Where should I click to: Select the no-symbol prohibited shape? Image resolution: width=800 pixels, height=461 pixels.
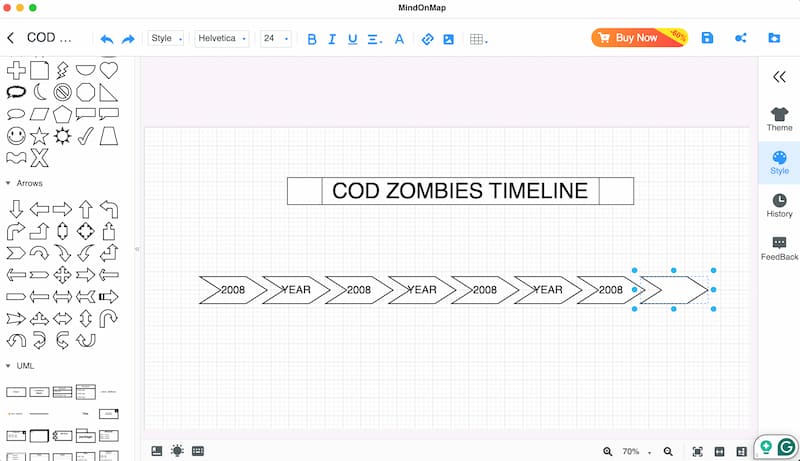pyautogui.click(x=62, y=92)
